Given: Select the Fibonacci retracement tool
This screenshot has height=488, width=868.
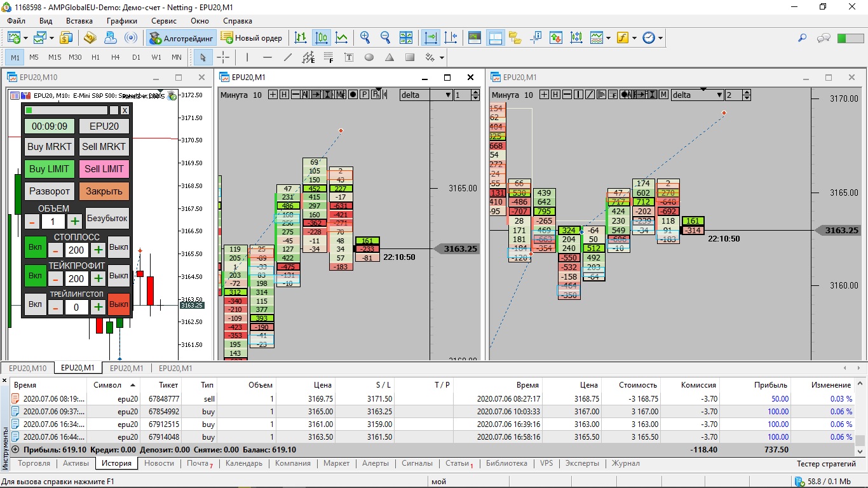Looking at the screenshot, I should (x=329, y=57).
